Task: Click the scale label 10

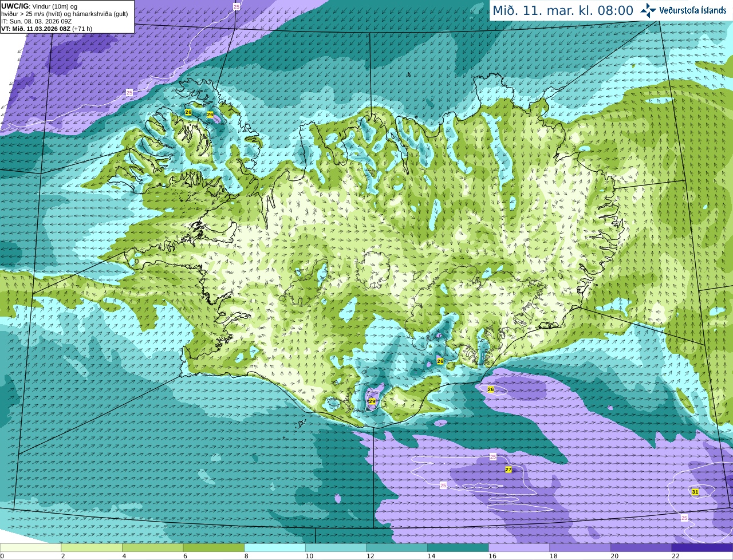Action: click(x=309, y=555)
